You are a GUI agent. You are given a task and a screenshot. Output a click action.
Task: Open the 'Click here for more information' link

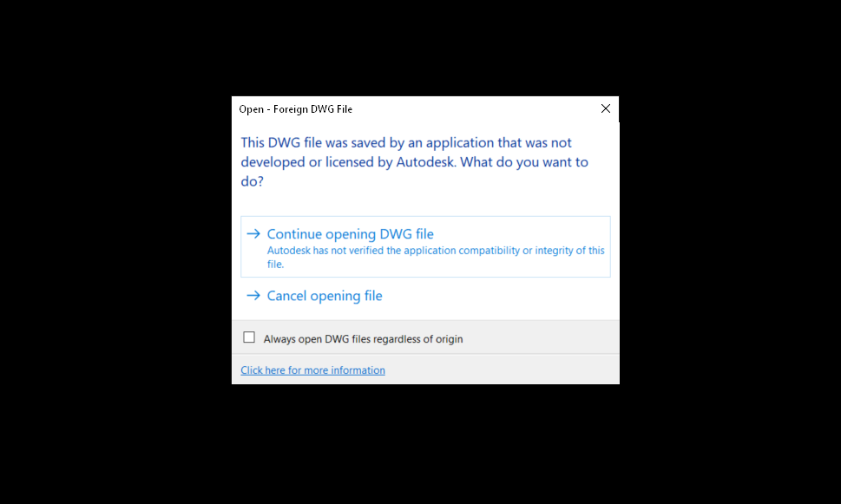click(x=312, y=370)
